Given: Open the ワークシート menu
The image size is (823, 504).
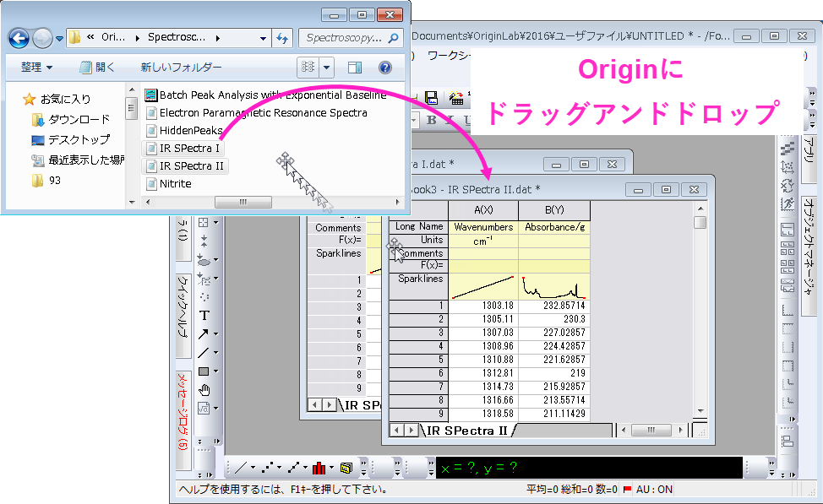Looking at the screenshot, I should coord(448,55).
